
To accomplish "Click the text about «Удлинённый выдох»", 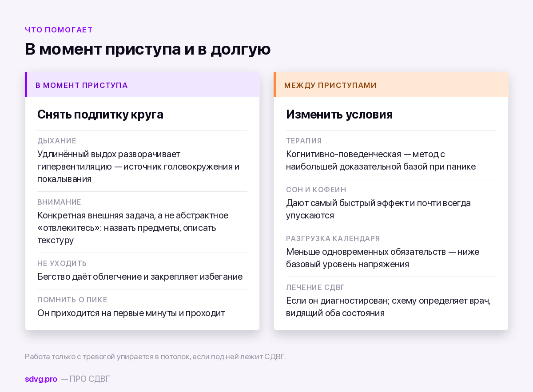I will [x=139, y=166].
